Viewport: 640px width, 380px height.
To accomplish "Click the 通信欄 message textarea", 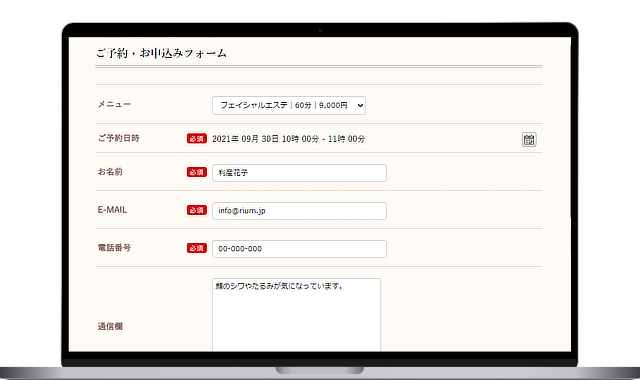I will [x=297, y=315].
